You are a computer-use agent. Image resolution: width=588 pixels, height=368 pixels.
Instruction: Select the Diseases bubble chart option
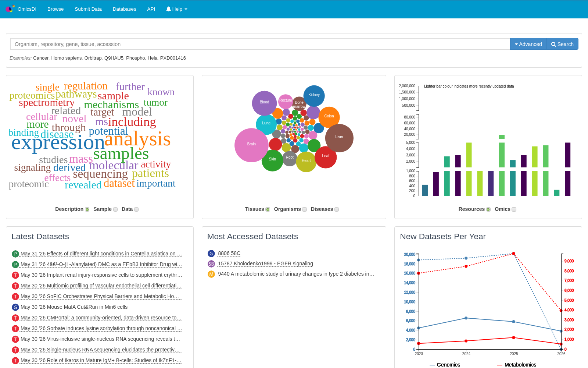point(337,209)
